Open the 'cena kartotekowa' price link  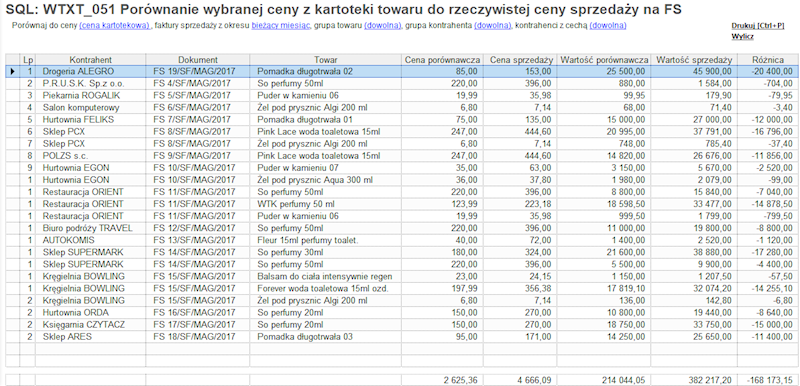point(114,25)
